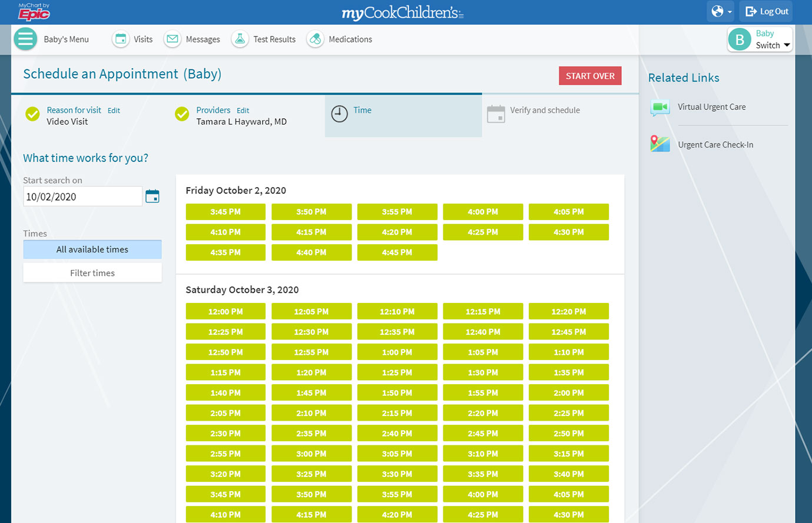Click the Urgent Care Check-In map icon
812x523 pixels.
(x=660, y=144)
